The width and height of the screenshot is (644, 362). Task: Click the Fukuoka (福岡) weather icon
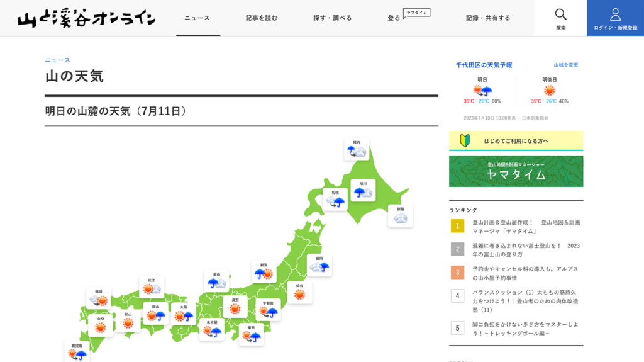tap(99, 299)
